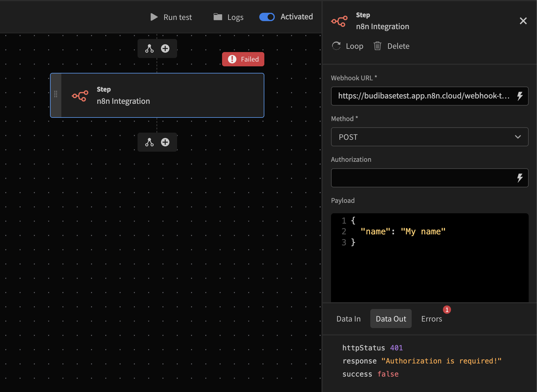Click the Failed status badge
Screen dimensions: 537x392
243,59
